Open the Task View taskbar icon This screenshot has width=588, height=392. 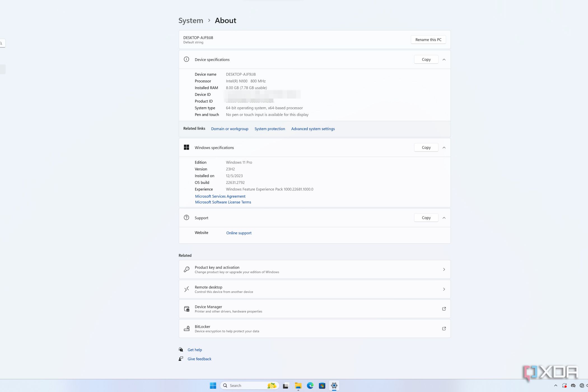point(286,386)
